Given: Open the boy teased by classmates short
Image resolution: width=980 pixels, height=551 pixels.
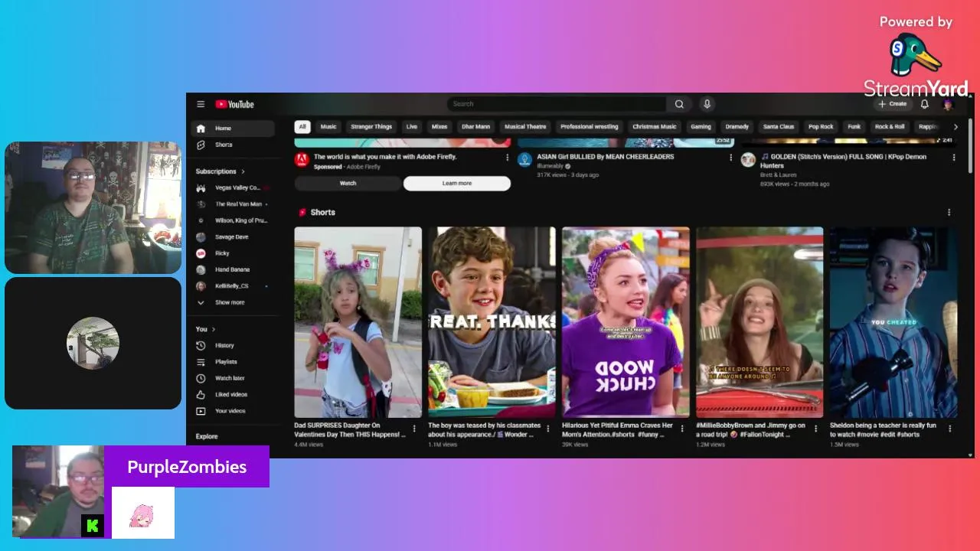Looking at the screenshot, I should coord(492,322).
